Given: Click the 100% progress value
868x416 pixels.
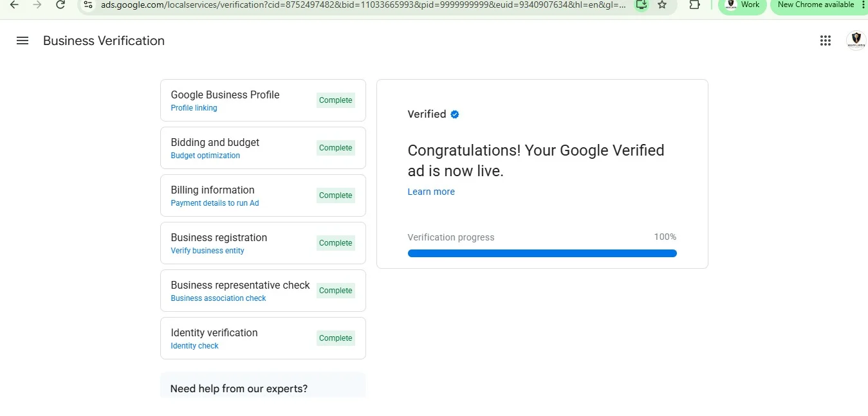Looking at the screenshot, I should click(x=665, y=237).
